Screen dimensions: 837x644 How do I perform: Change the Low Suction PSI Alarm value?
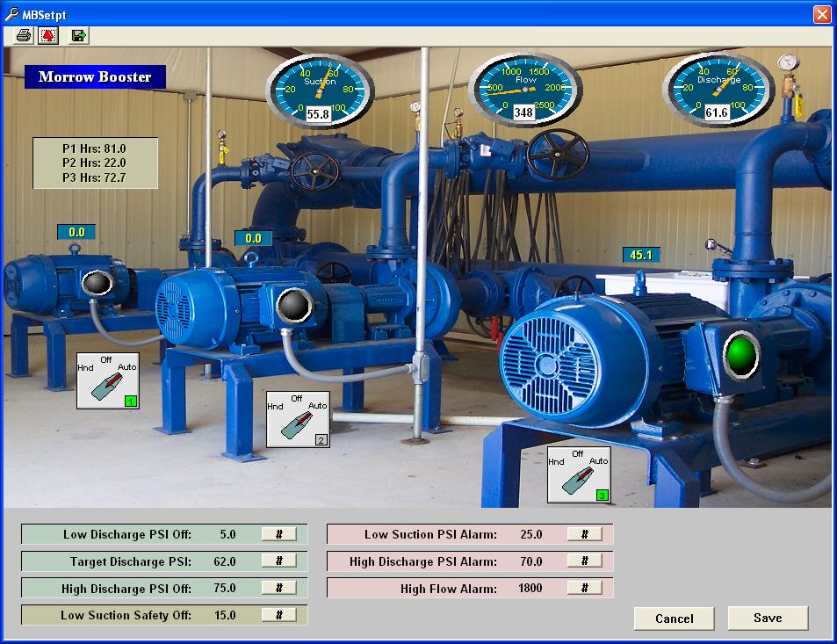584,534
